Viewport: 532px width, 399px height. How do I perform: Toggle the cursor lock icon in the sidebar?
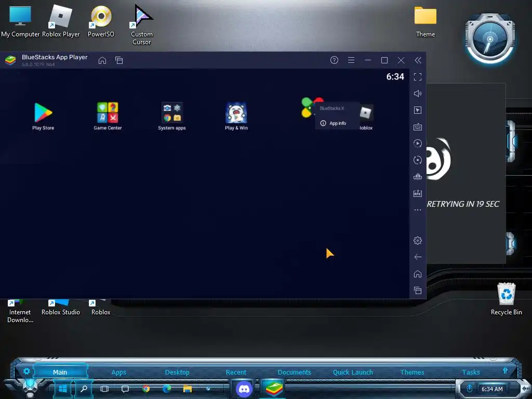(x=418, y=110)
